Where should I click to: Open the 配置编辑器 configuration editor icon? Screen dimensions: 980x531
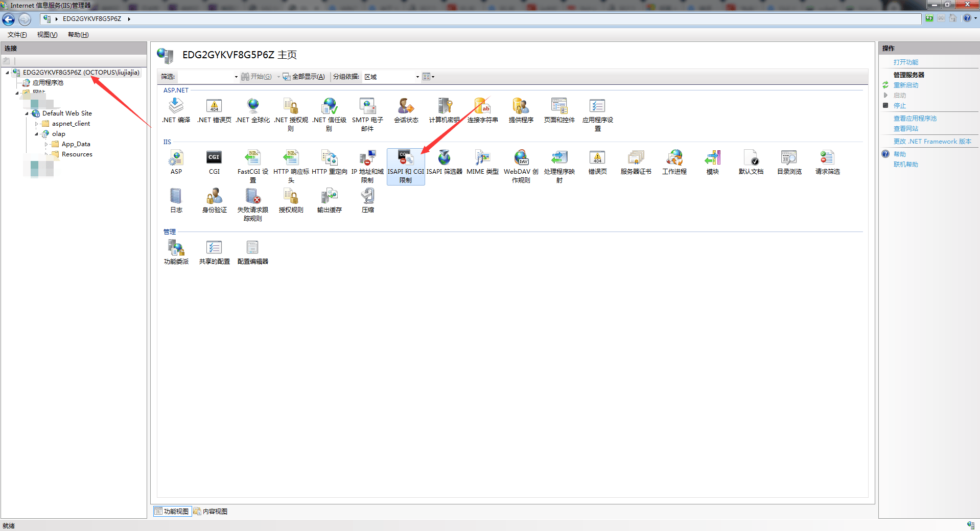pos(252,248)
